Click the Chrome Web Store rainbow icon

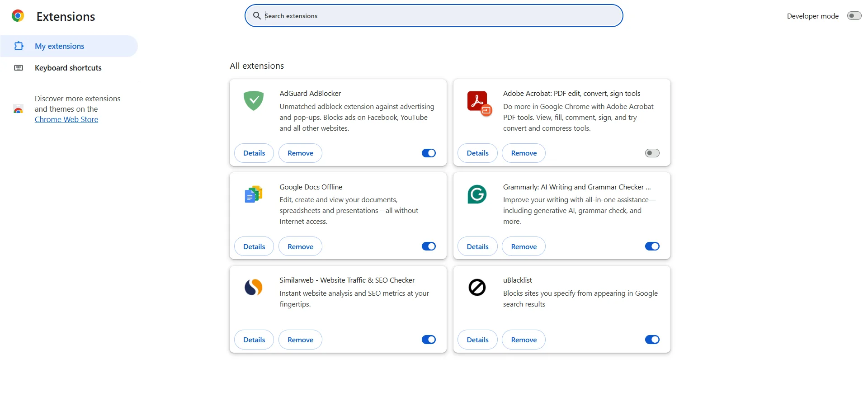[x=18, y=109]
